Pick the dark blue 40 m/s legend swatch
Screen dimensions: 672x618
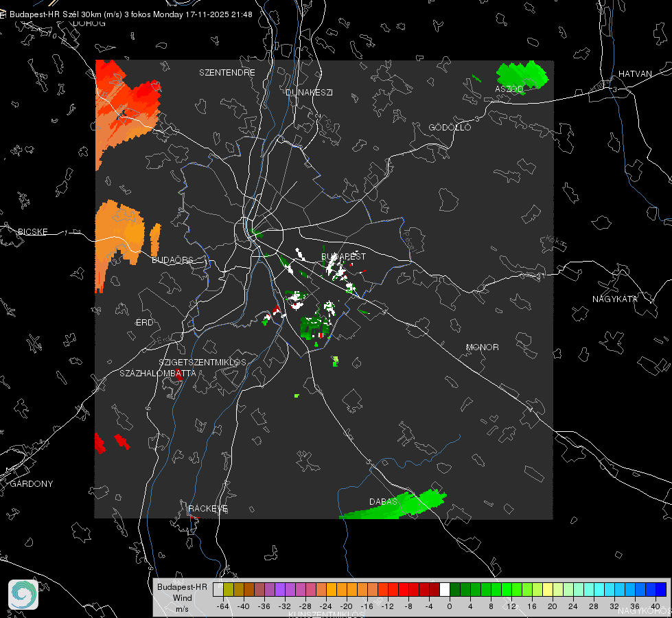[661, 589]
